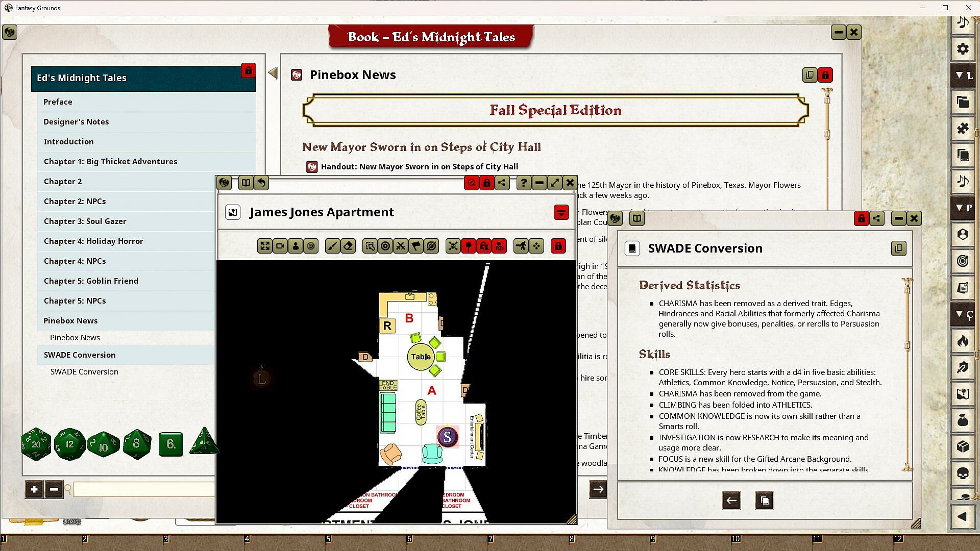The width and height of the screenshot is (980, 551).
Task: Select the paint brush drawing tool
Action: pos(332,246)
